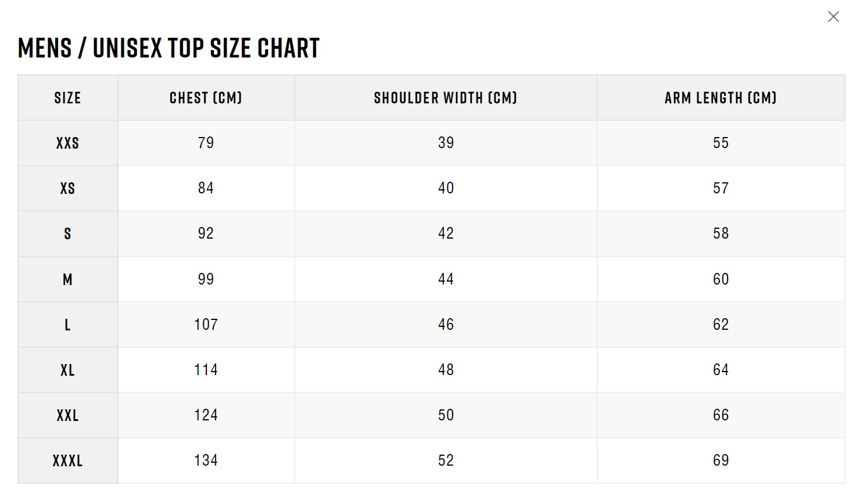Select chest value 134 for XXXL
This screenshot has height=504, width=860.
coord(206,460)
